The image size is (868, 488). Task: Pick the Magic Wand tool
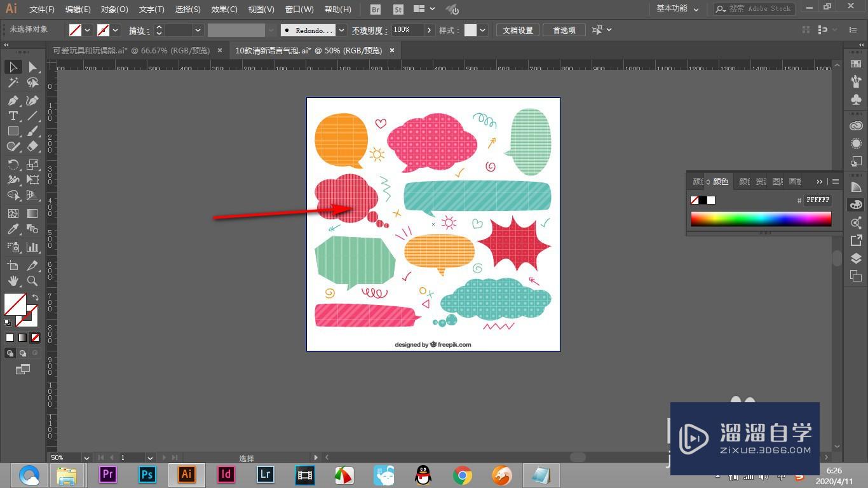point(13,83)
